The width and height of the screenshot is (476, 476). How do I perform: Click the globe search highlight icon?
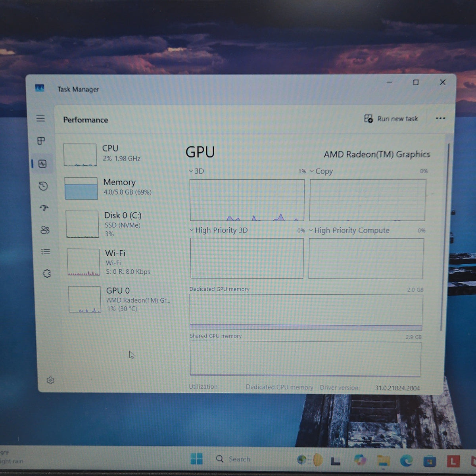click(x=309, y=459)
